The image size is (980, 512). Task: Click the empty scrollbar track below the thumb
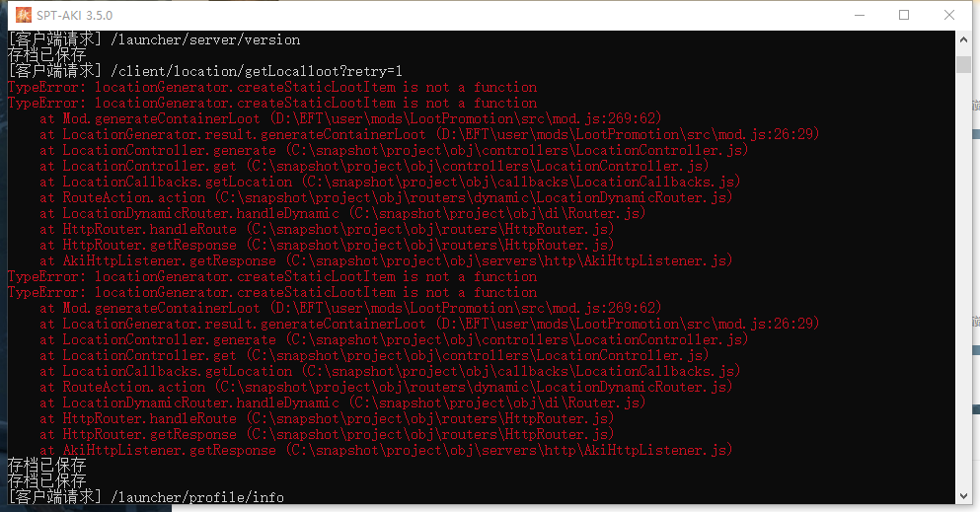tap(963, 281)
